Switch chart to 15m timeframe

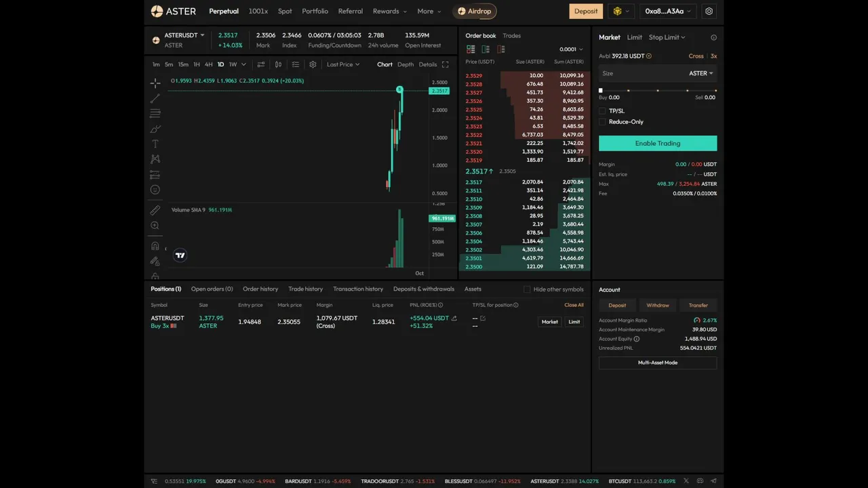(x=183, y=64)
